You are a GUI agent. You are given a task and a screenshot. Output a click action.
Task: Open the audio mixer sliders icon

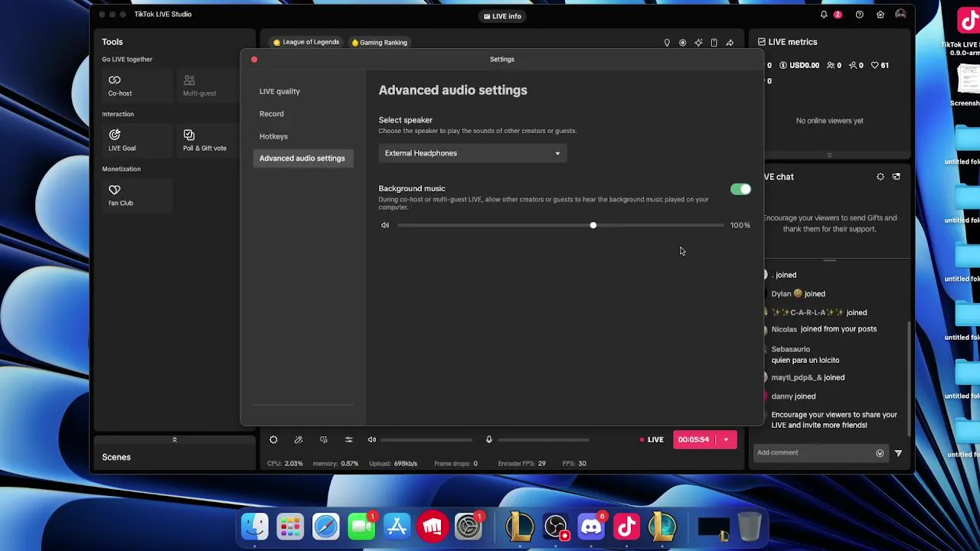[x=348, y=439]
